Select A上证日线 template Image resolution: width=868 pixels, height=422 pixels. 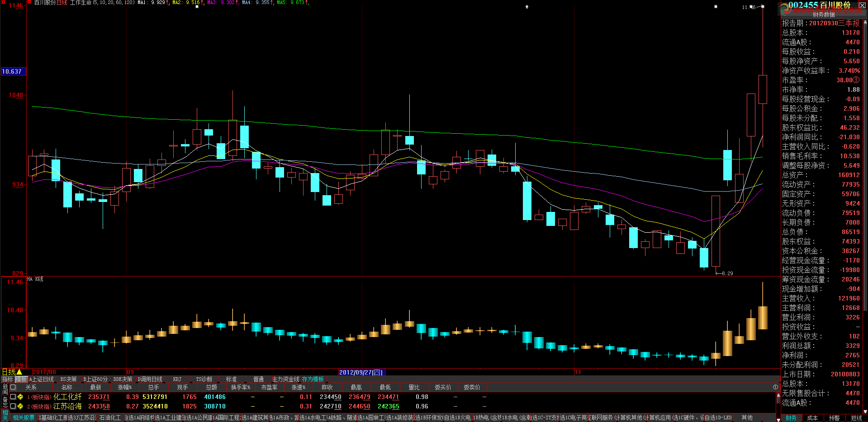(x=42, y=380)
